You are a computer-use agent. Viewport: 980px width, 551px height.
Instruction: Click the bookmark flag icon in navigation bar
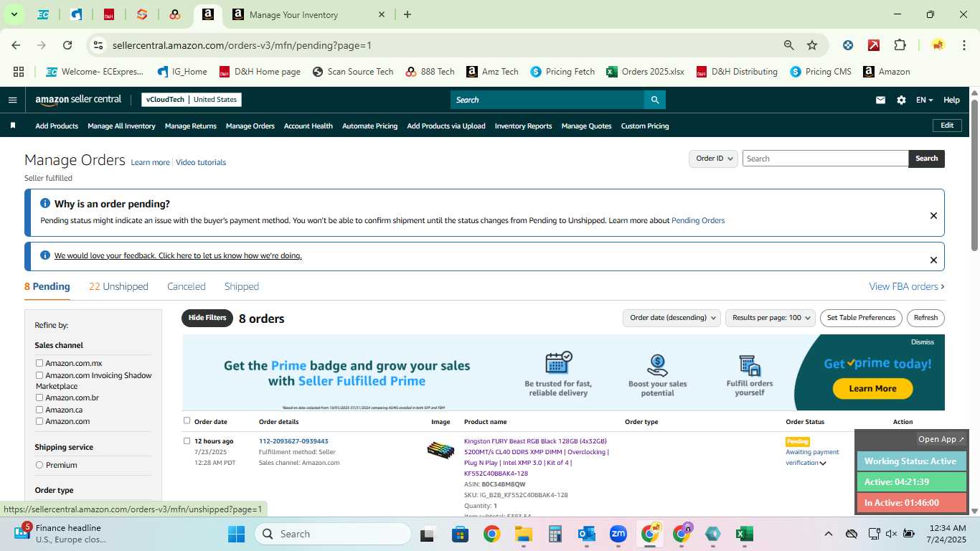pos(13,126)
